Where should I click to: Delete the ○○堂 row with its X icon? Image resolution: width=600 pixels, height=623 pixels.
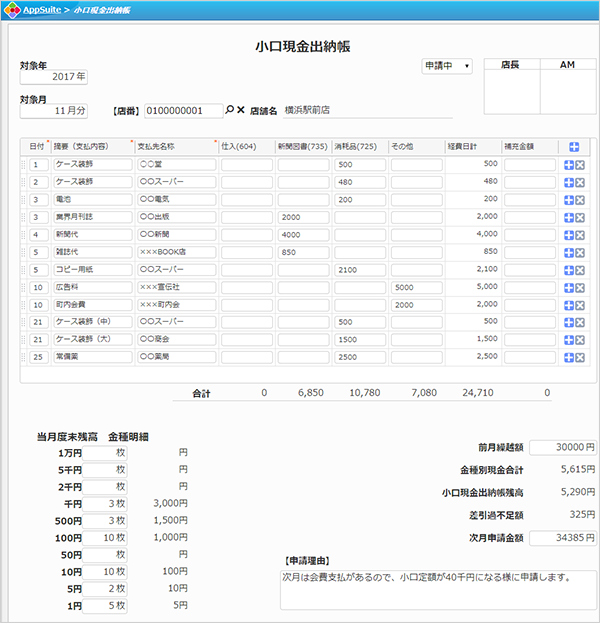pyautogui.click(x=580, y=165)
